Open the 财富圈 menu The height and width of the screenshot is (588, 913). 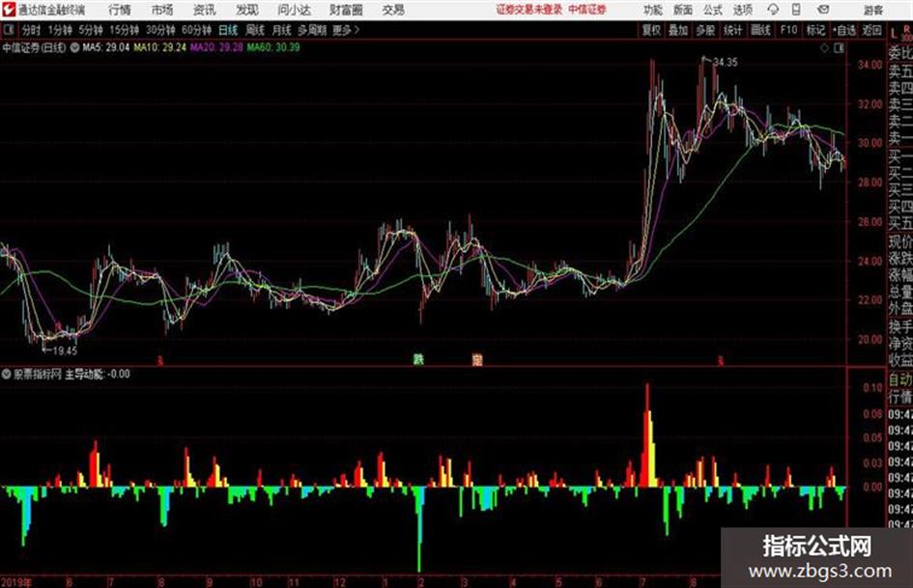coord(346,10)
